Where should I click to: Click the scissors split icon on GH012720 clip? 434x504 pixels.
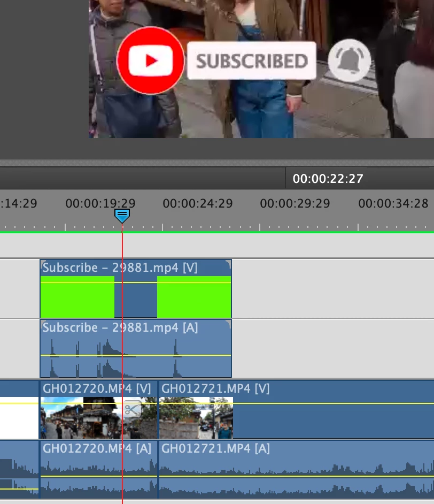131,409
